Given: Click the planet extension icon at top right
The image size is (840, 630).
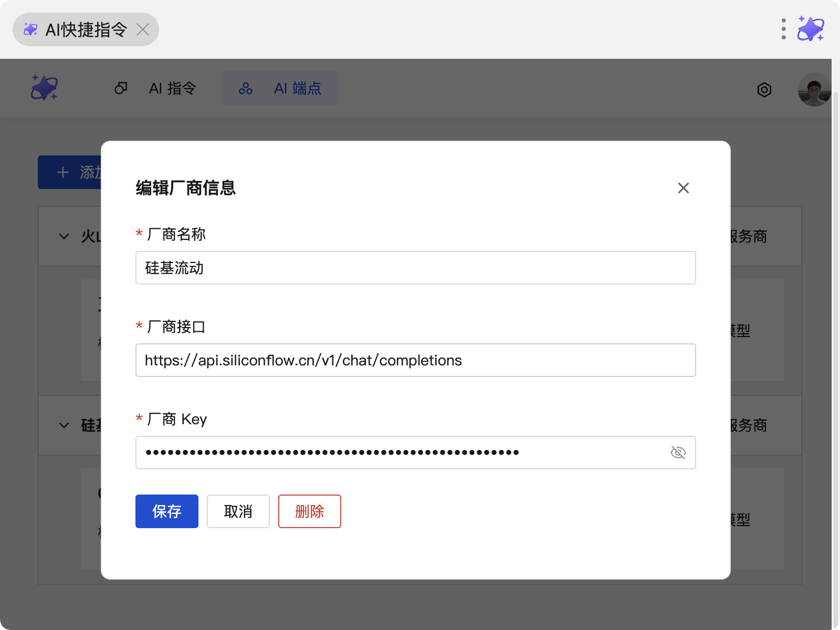Looking at the screenshot, I should [x=811, y=29].
